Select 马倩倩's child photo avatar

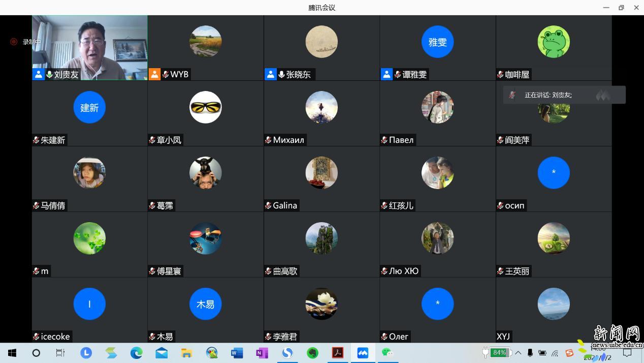89,173
